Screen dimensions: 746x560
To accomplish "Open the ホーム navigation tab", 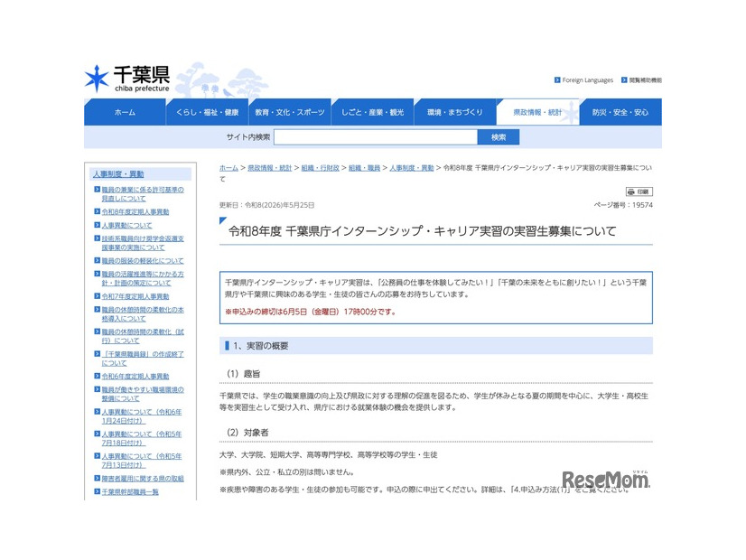I will coord(125,112).
